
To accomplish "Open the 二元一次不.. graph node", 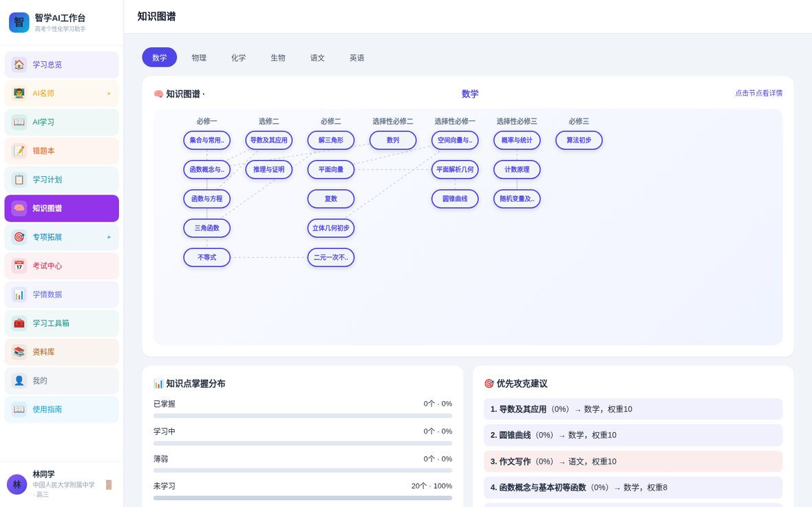I will [x=331, y=257].
